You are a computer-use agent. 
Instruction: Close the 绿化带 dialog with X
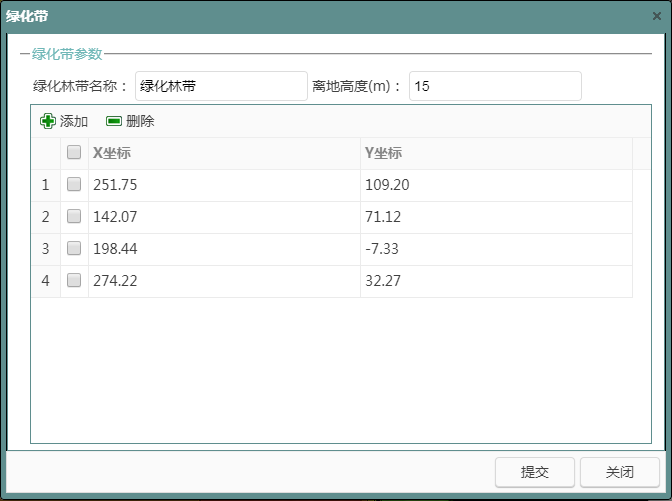click(656, 16)
